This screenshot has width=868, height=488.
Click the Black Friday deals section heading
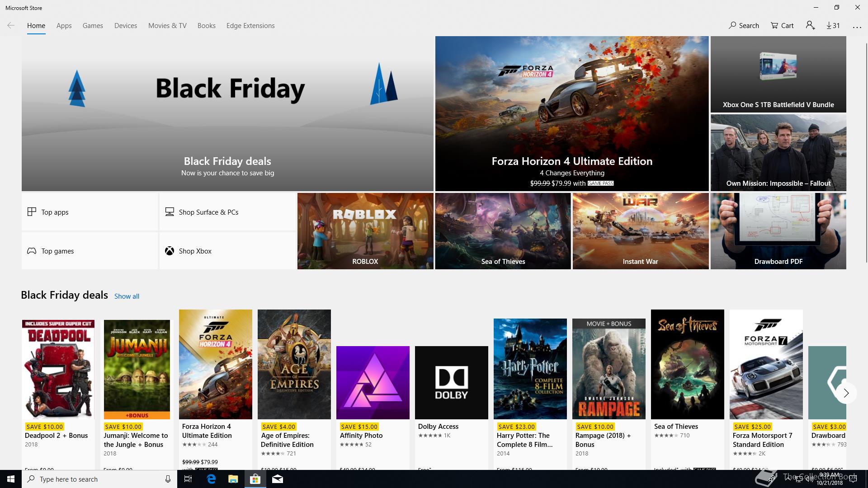(64, 295)
